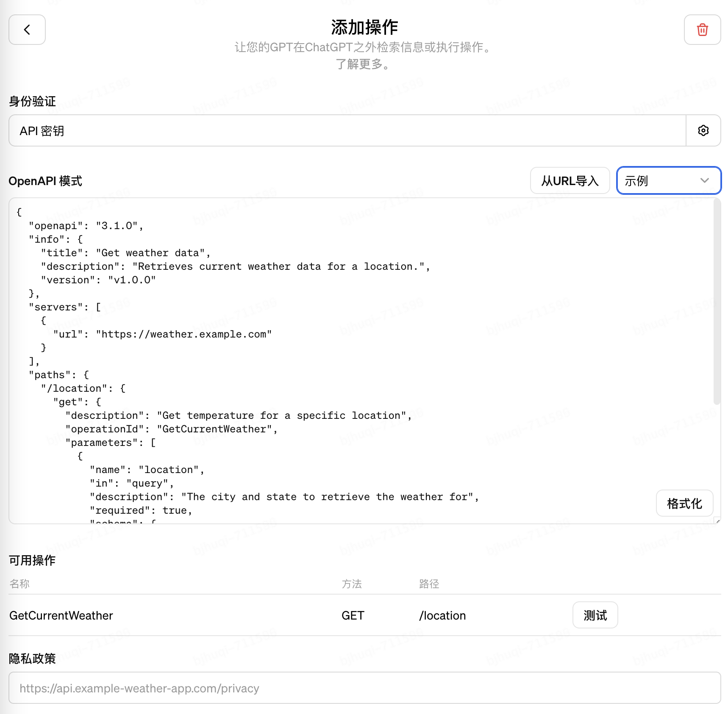
Task: Click the privacy policy URL input field
Action: [364, 688]
